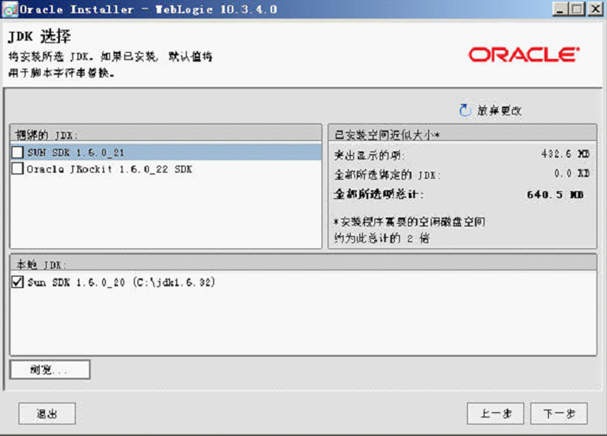
Task: Select Sun SDK 1.6.0_20 (C:\jdk1.6.32) text
Action: [121, 282]
